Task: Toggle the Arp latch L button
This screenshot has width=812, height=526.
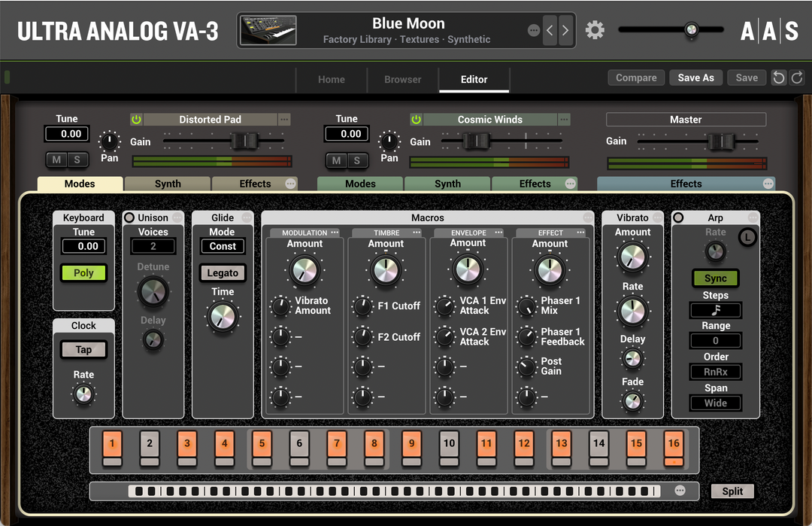Action: point(747,237)
